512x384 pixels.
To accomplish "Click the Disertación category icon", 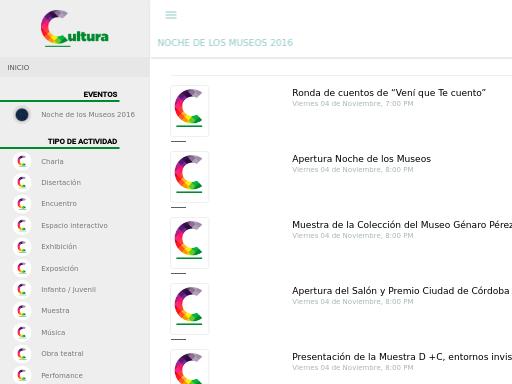I will click(x=22, y=183).
